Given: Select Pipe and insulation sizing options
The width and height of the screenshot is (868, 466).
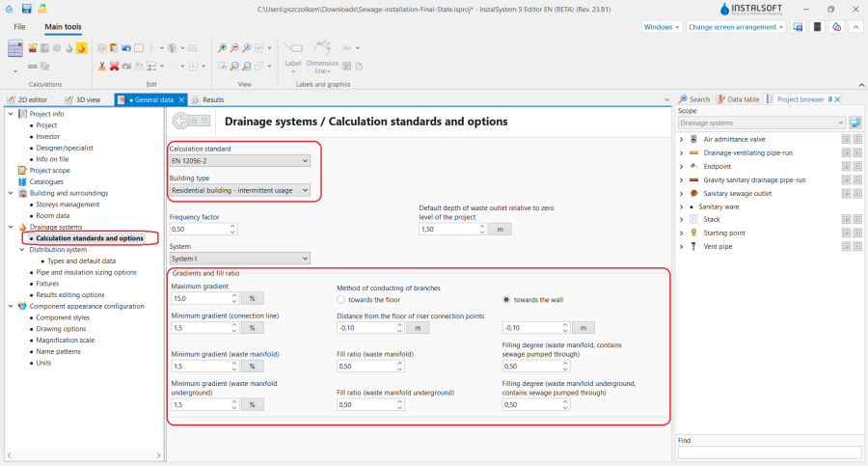Looking at the screenshot, I should click(x=86, y=272).
